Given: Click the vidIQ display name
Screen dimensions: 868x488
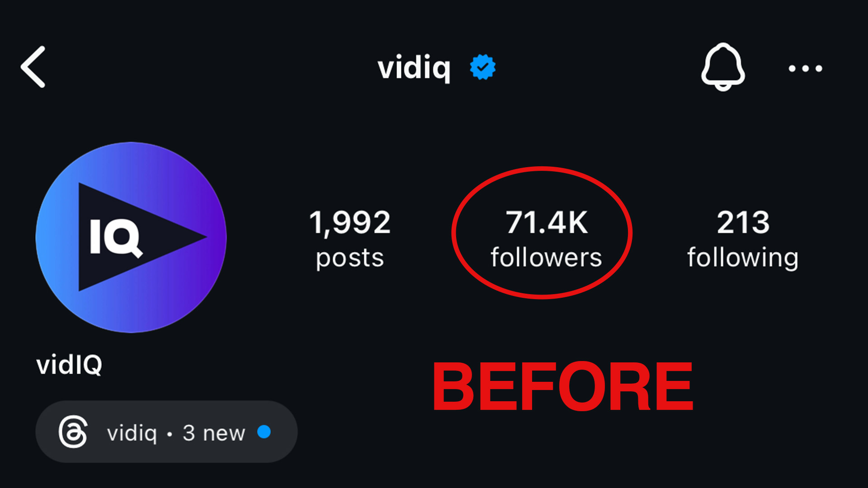Looking at the screenshot, I should point(69,365).
